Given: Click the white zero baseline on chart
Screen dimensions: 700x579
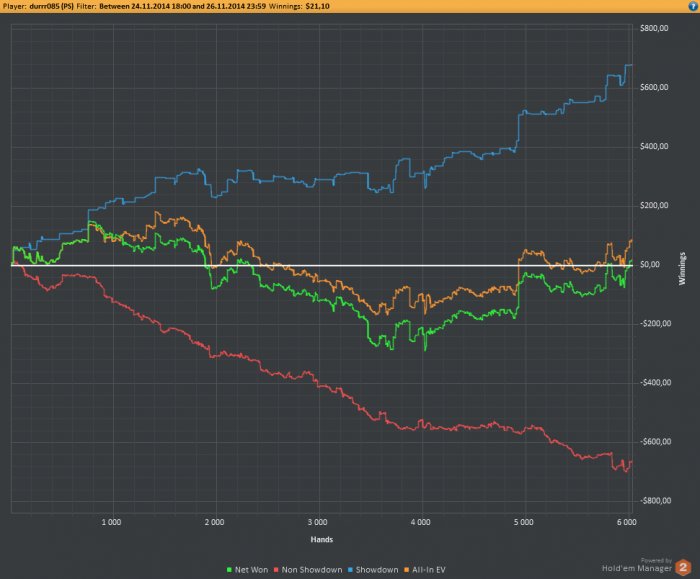Looking at the screenshot, I should pyautogui.click(x=321, y=266).
